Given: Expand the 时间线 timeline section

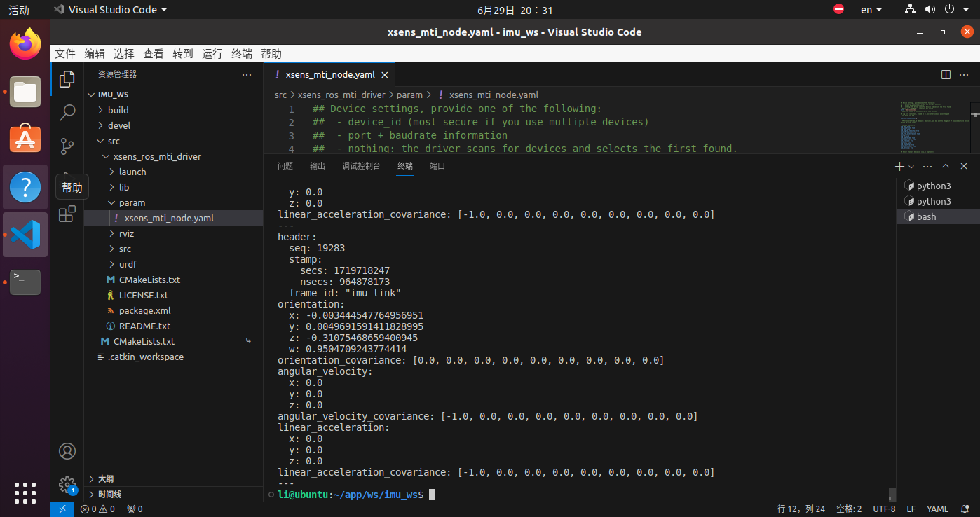Looking at the screenshot, I should click(x=173, y=494).
